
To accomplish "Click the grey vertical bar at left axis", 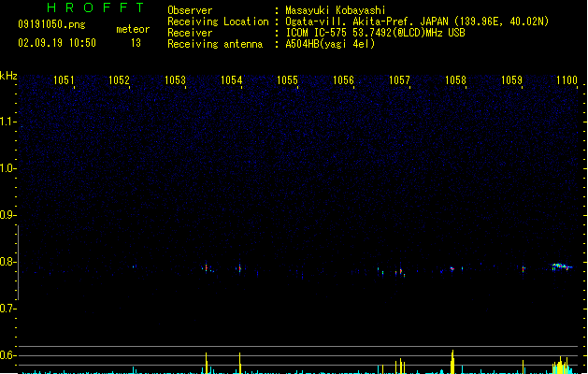I will (x=18, y=263).
